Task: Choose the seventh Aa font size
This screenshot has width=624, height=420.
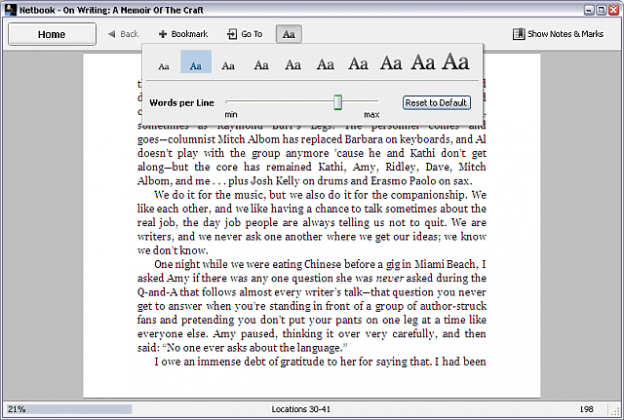Action: [358, 64]
